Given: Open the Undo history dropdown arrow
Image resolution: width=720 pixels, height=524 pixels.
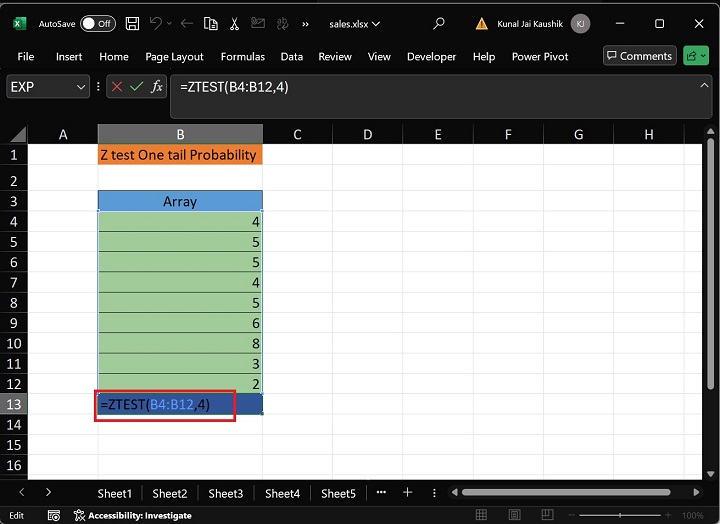Looking at the screenshot, I should pyautogui.click(x=169, y=23).
